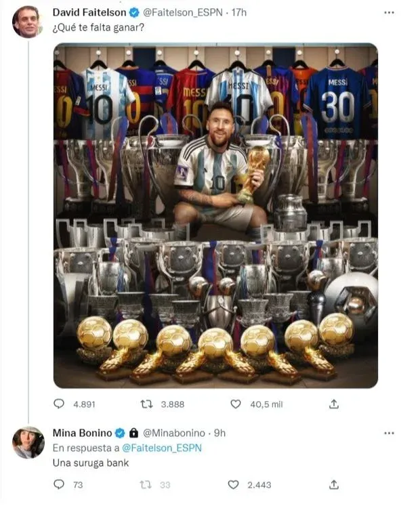Like David Faitelson's tweet

(235, 404)
